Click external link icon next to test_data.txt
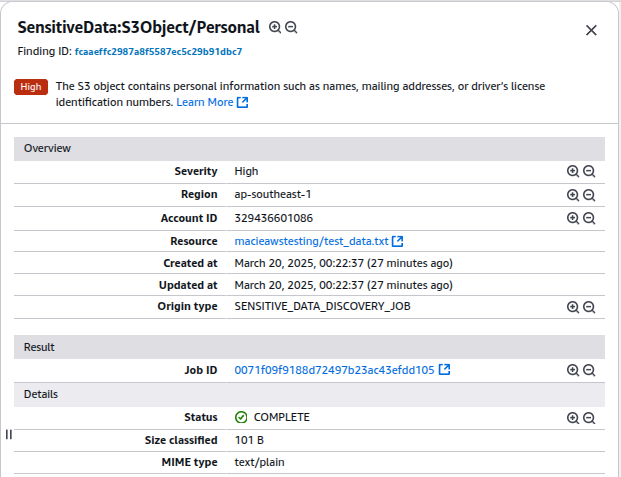The height and width of the screenshot is (477, 621). [397, 241]
